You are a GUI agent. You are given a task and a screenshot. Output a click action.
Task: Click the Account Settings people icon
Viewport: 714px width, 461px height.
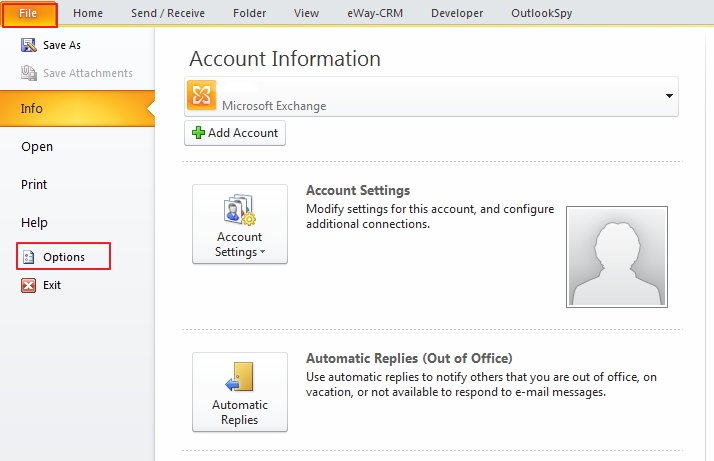(240, 210)
